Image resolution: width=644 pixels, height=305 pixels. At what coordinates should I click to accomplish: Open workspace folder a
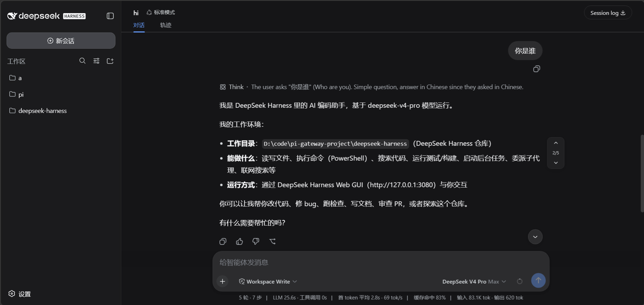tap(61, 78)
